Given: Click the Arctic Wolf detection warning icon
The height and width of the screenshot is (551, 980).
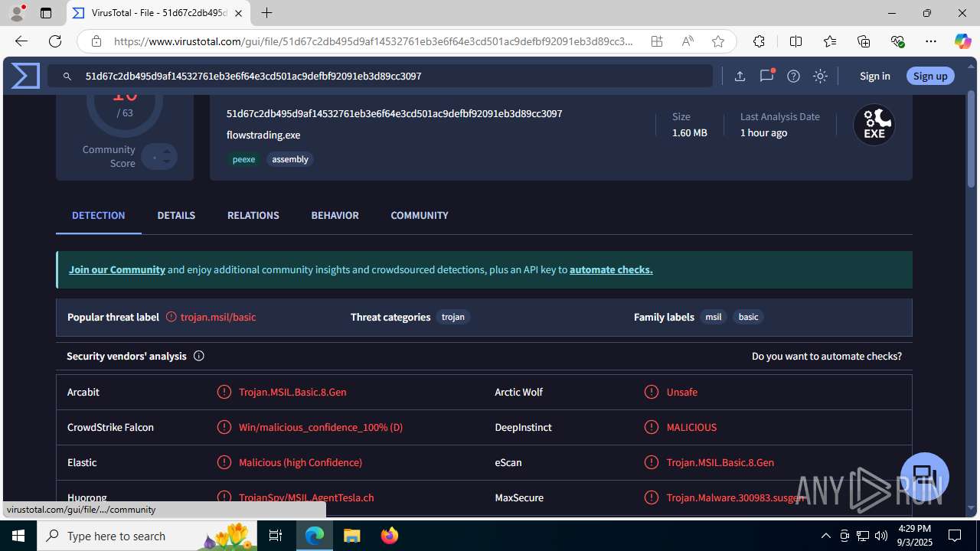Looking at the screenshot, I should (x=652, y=392).
